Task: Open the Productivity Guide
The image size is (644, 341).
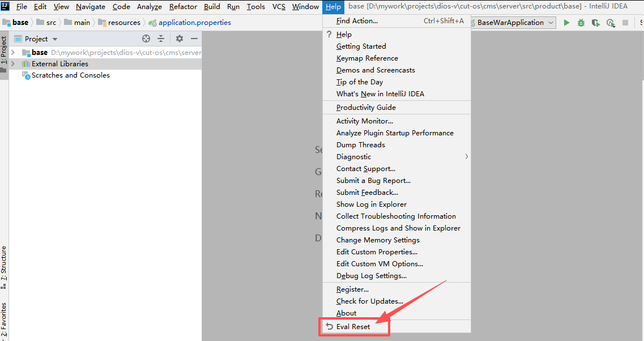Action: [x=396, y=108]
